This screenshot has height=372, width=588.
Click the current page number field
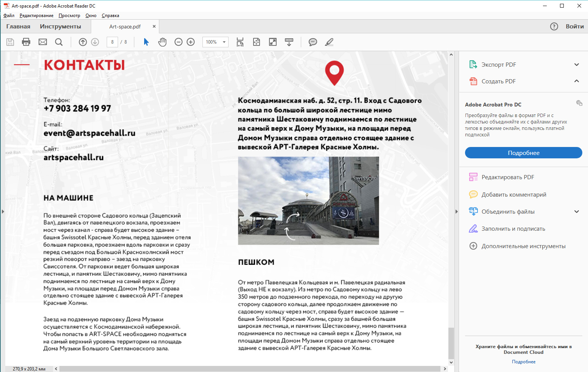pos(112,42)
